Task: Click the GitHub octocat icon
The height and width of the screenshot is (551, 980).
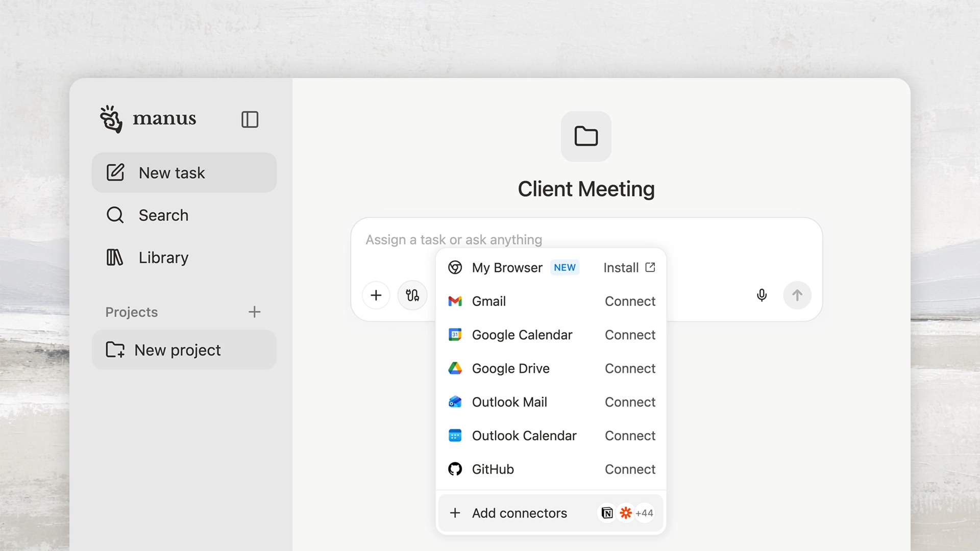Action: (455, 469)
